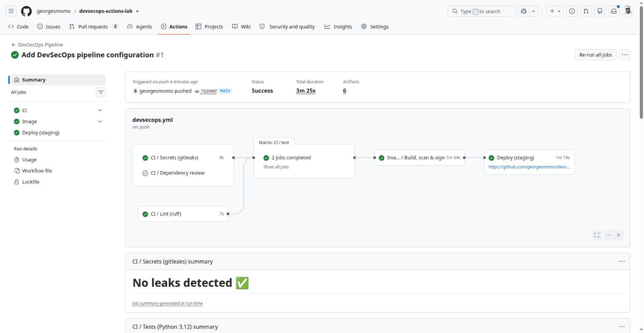Open the user avatar menu

pyautogui.click(x=628, y=11)
